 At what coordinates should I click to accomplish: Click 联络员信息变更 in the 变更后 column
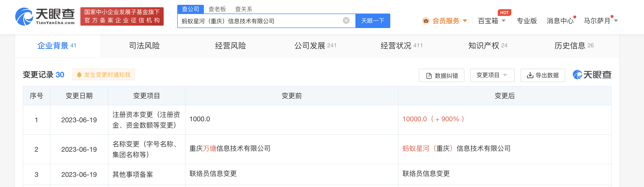click(x=426, y=173)
